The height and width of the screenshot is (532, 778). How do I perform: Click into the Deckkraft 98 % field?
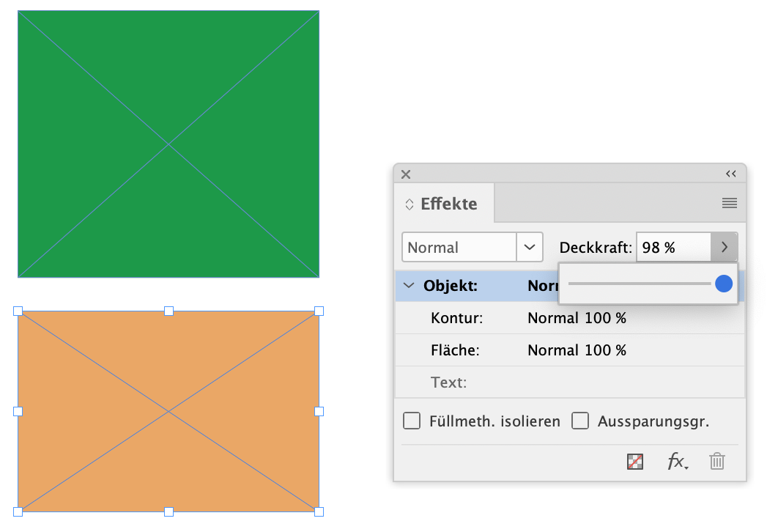point(673,248)
